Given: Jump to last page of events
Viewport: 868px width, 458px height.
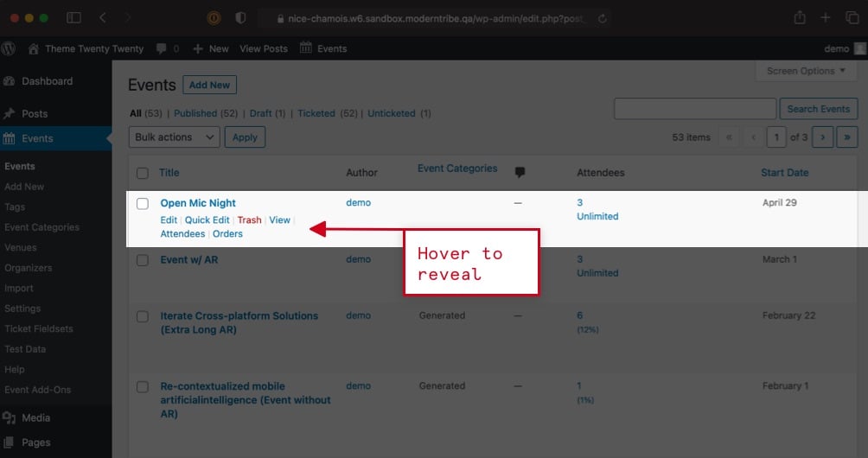Looking at the screenshot, I should point(847,137).
